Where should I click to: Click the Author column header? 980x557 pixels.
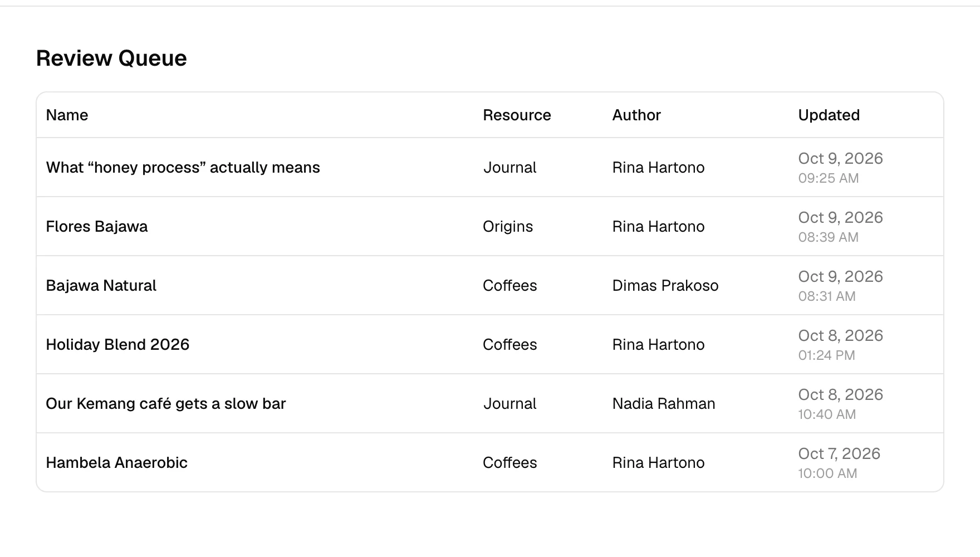pyautogui.click(x=636, y=115)
